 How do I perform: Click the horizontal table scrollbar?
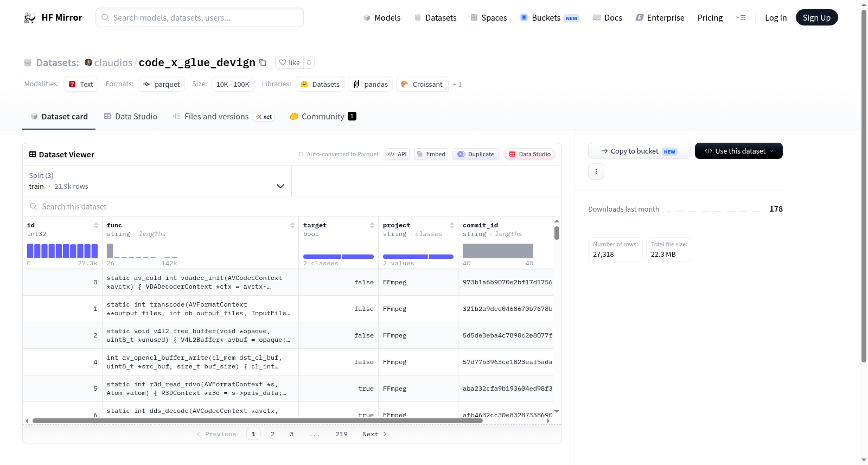[x=257, y=421]
